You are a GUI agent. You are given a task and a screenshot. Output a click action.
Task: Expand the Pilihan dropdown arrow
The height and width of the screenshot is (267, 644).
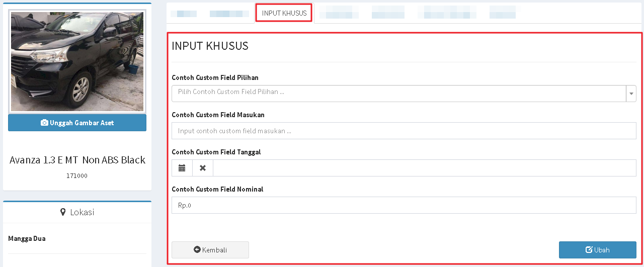click(x=631, y=94)
